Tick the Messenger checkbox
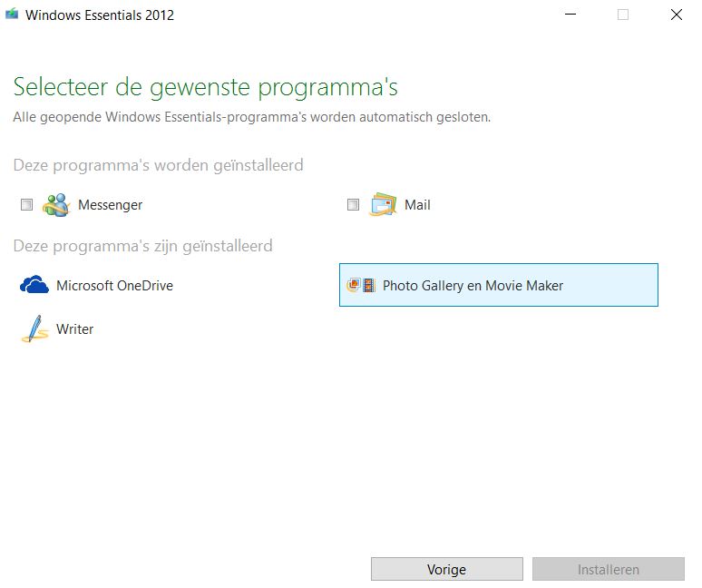The width and height of the screenshot is (702, 588). tap(27, 205)
